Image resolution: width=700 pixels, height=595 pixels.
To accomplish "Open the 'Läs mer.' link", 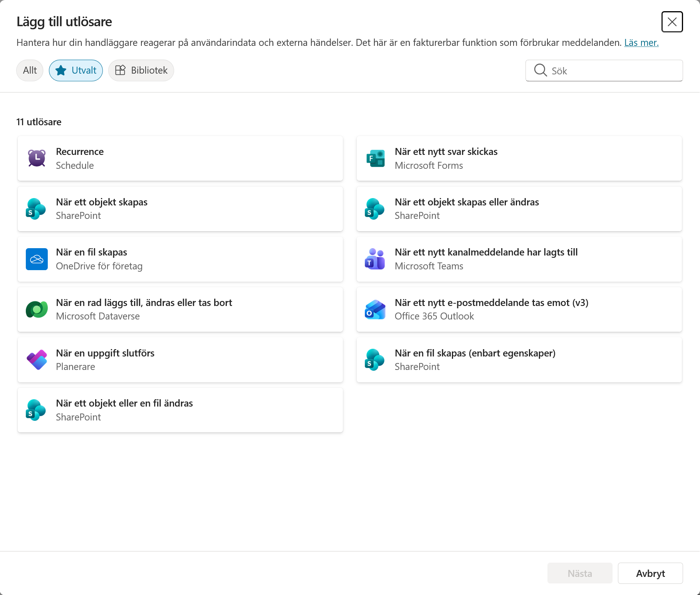I will click(641, 43).
